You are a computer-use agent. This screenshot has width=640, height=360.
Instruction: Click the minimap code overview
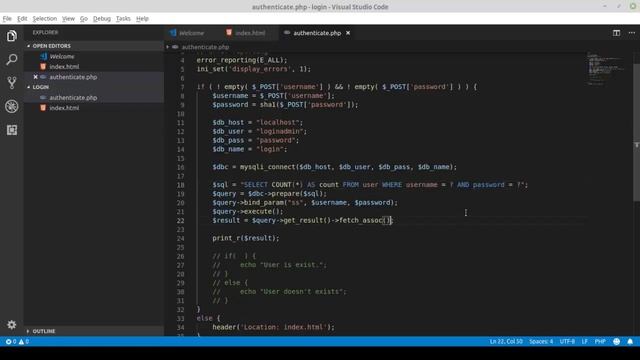click(x=607, y=69)
